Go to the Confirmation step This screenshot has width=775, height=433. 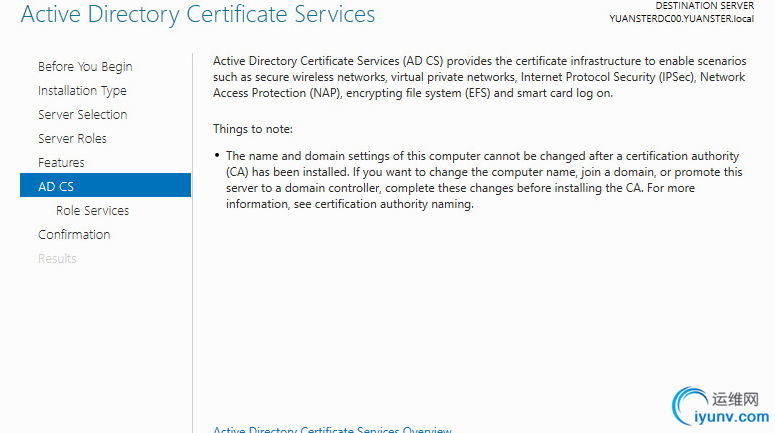74,235
